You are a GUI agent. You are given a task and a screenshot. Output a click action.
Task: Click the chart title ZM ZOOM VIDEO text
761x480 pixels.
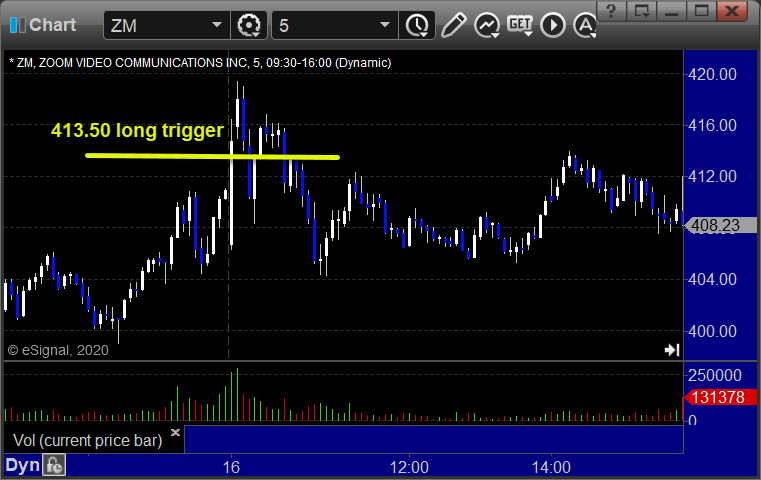pos(200,63)
